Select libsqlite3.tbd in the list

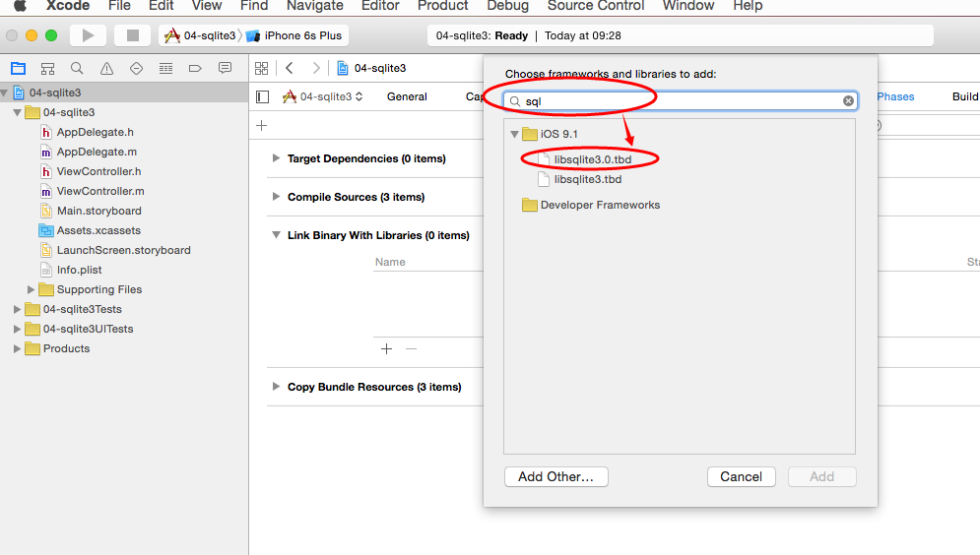[x=587, y=180]
